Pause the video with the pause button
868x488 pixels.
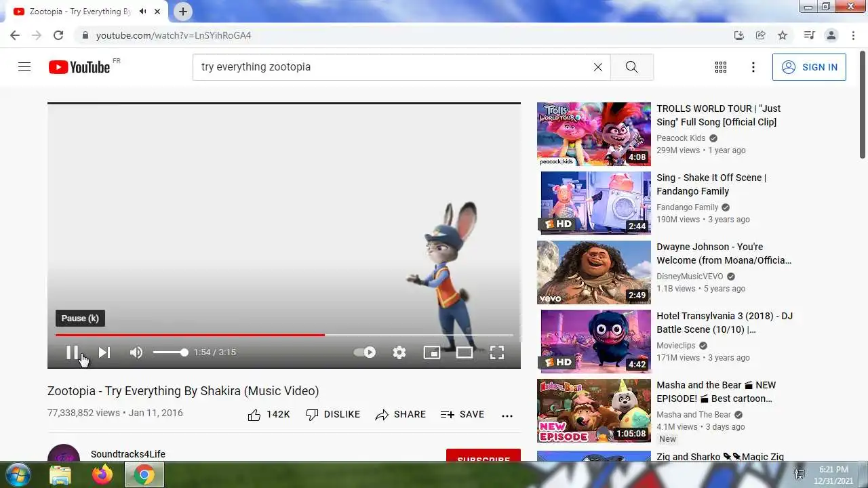pyautogui.click(x=72, y=352)
